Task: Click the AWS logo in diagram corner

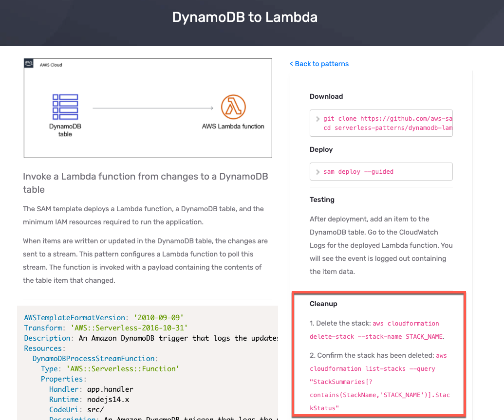Action: (29, 63)
